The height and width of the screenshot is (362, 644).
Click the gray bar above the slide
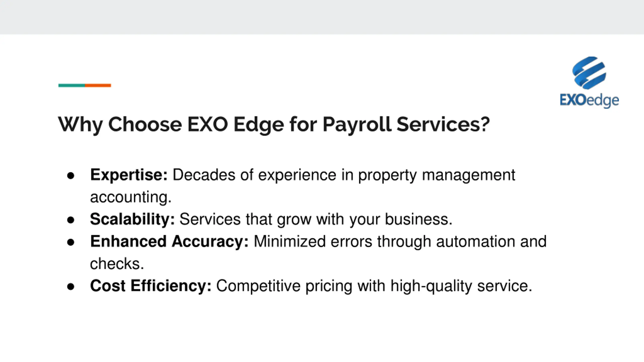[322, 17]
